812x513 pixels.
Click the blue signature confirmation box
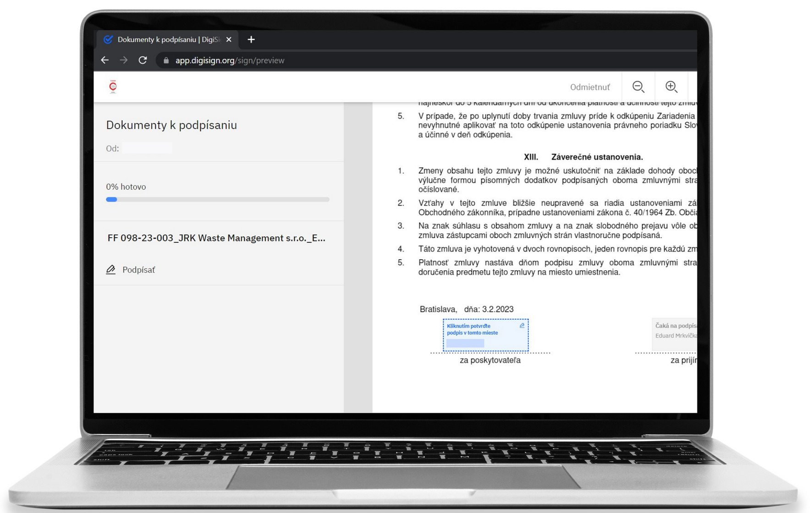click(486, 335)
